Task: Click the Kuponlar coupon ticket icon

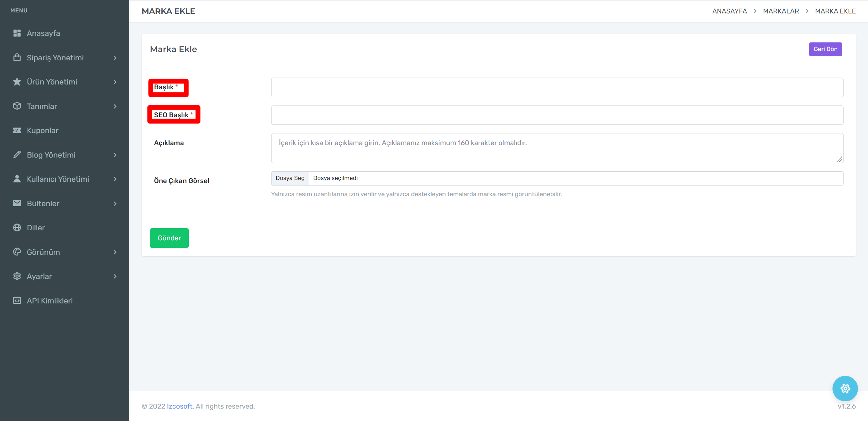Action: [x=17, y=130]
